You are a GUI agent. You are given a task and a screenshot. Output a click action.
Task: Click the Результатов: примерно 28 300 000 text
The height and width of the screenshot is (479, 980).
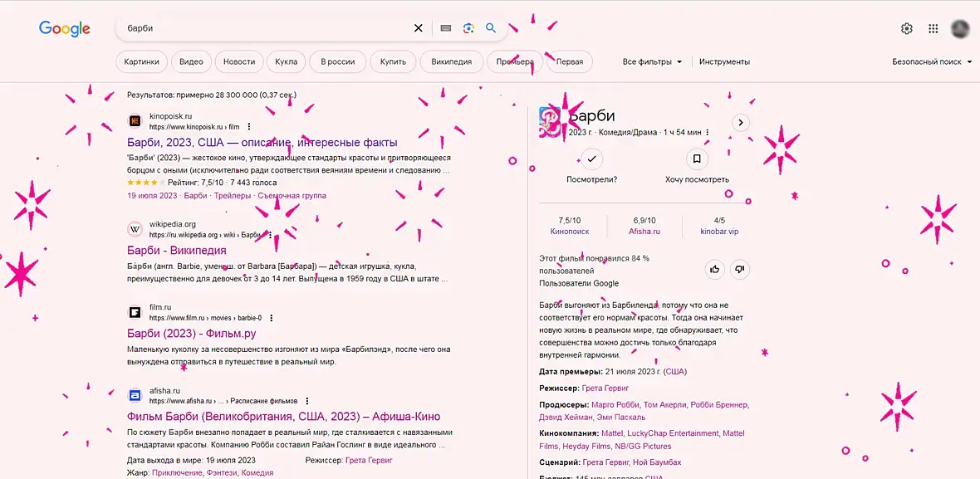coord(211,95)
